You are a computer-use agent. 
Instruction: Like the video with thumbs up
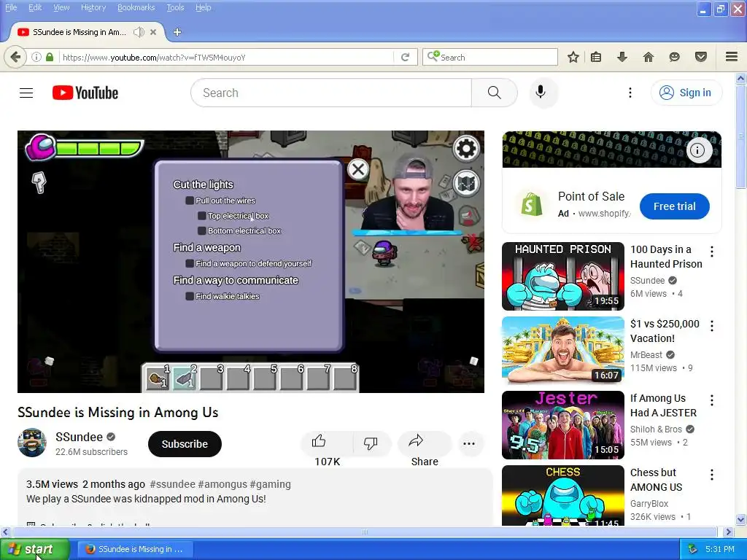coord(319,442)
